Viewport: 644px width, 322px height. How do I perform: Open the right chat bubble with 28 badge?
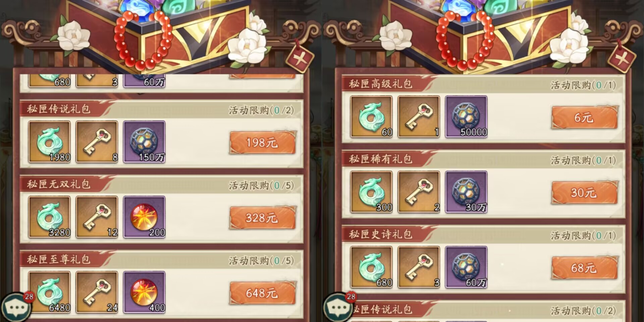tap(338, 307)
